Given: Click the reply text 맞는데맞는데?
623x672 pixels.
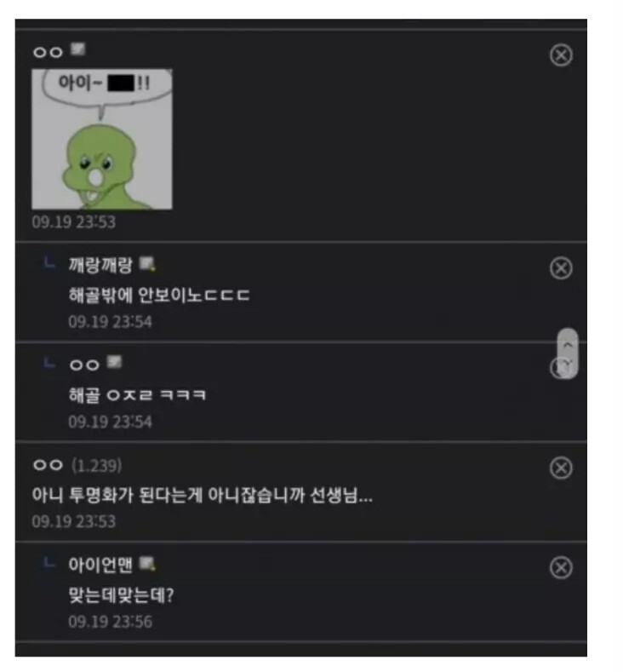Looking at the screenshot, I should [121, 595].
